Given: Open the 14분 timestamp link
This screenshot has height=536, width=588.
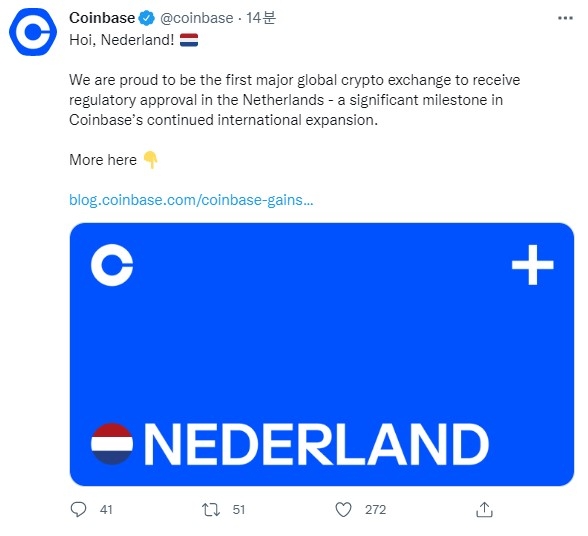Looking at the screenshot, I should tap(261, 18).
